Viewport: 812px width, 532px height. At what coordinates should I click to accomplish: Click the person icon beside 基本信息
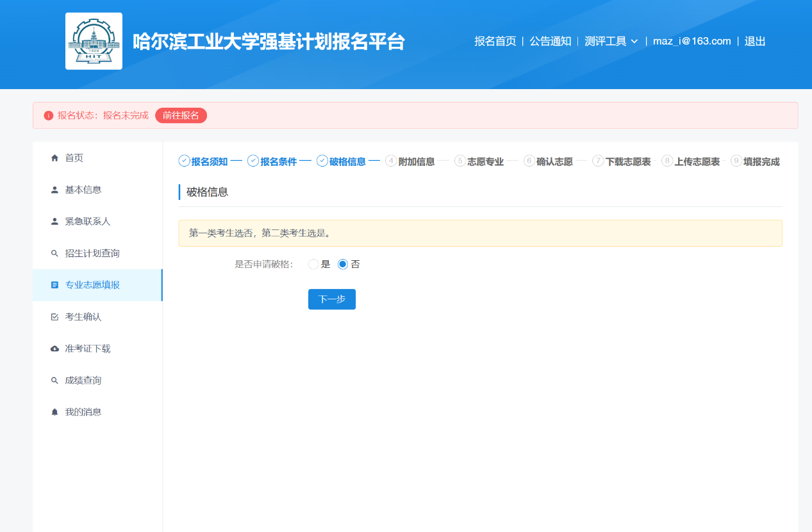54,190
